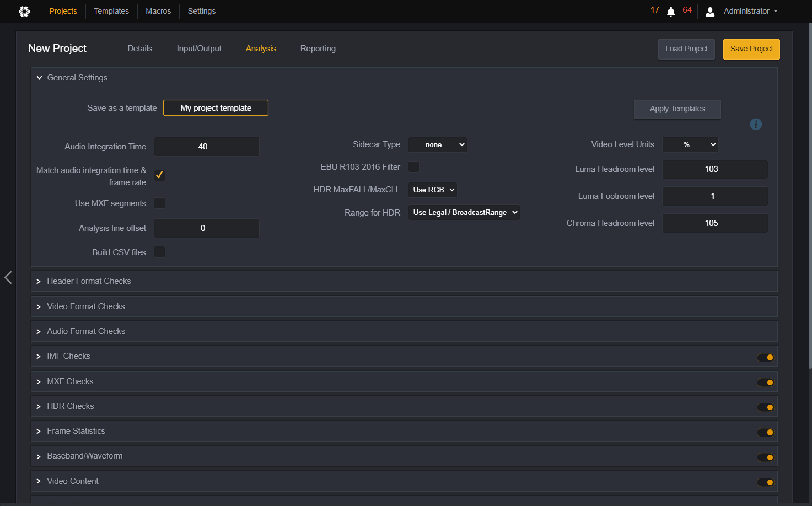Screen dimensions: 812x506
Task: Click the Apply Templates button
Action: click(x=677, y=109)
